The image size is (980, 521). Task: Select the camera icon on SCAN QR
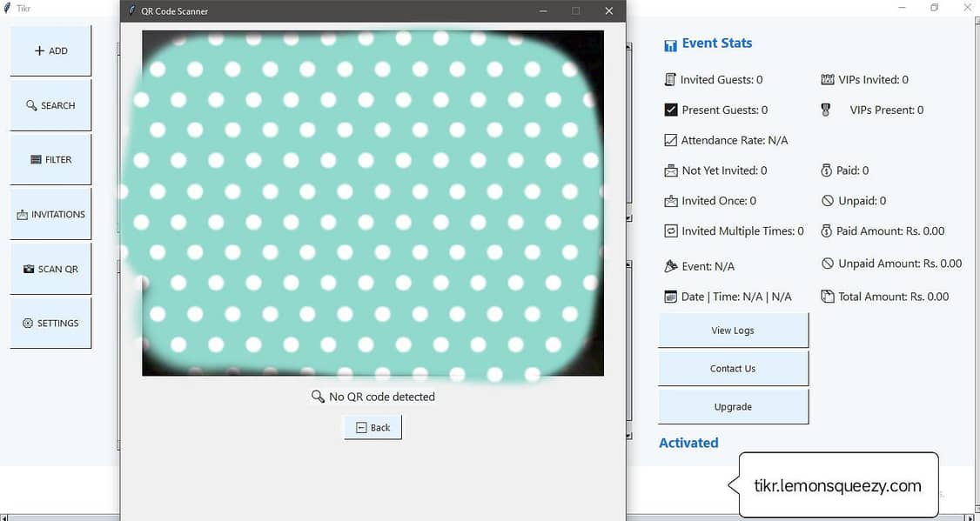(29, 269)
